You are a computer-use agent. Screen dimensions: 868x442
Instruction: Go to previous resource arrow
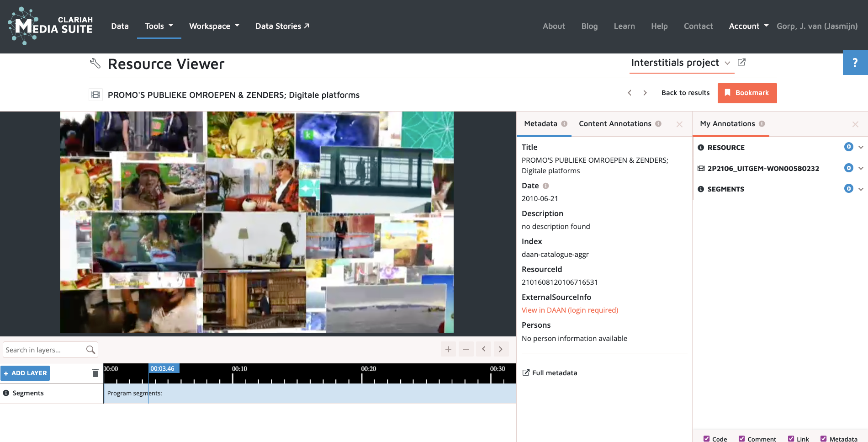[x=630, y=93]
